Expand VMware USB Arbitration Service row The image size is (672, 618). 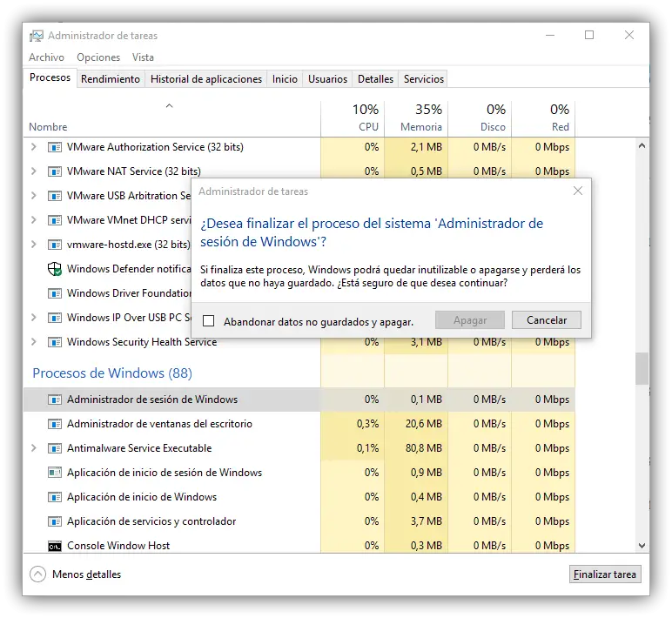coord(33,196)
